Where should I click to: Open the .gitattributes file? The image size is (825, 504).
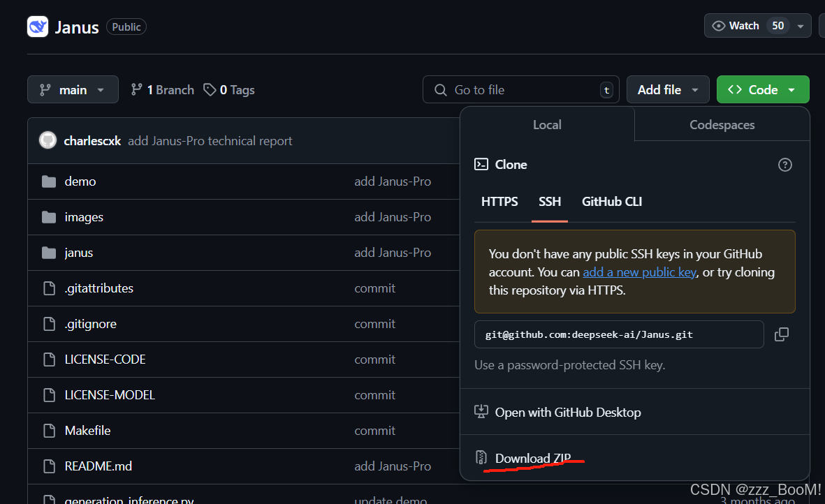pyautogui.click(x=99, y=288)
